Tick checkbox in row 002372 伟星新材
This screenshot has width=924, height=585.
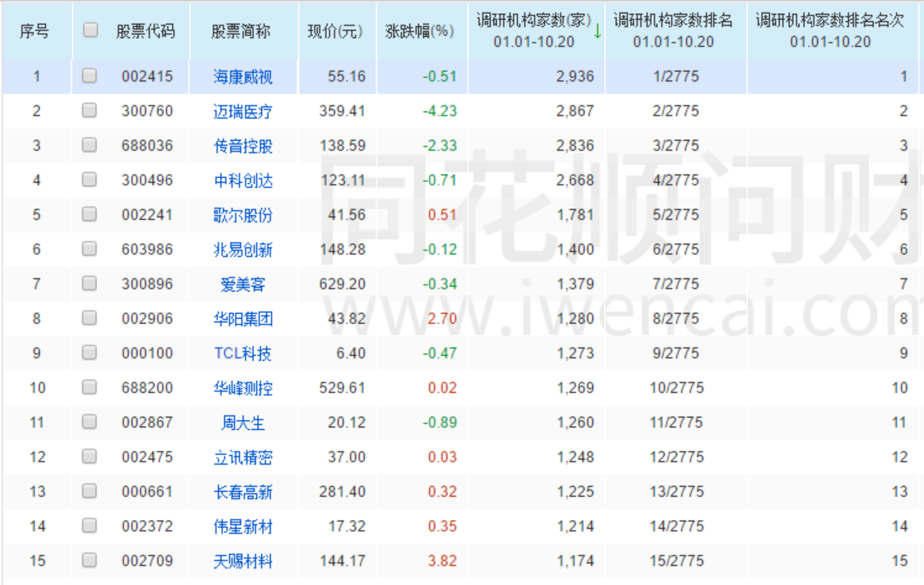click(x=90, y=526)
